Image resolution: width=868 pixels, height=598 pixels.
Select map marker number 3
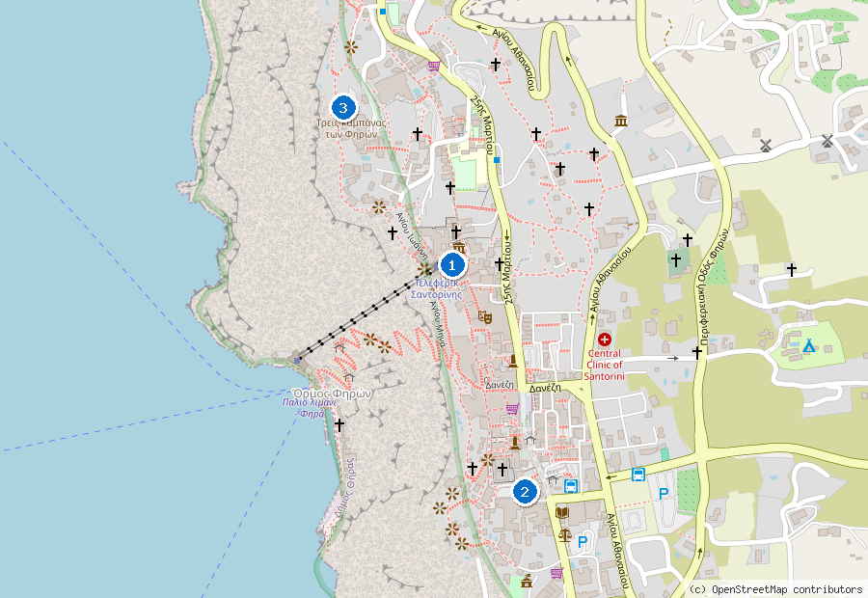[x=343, y=107]
